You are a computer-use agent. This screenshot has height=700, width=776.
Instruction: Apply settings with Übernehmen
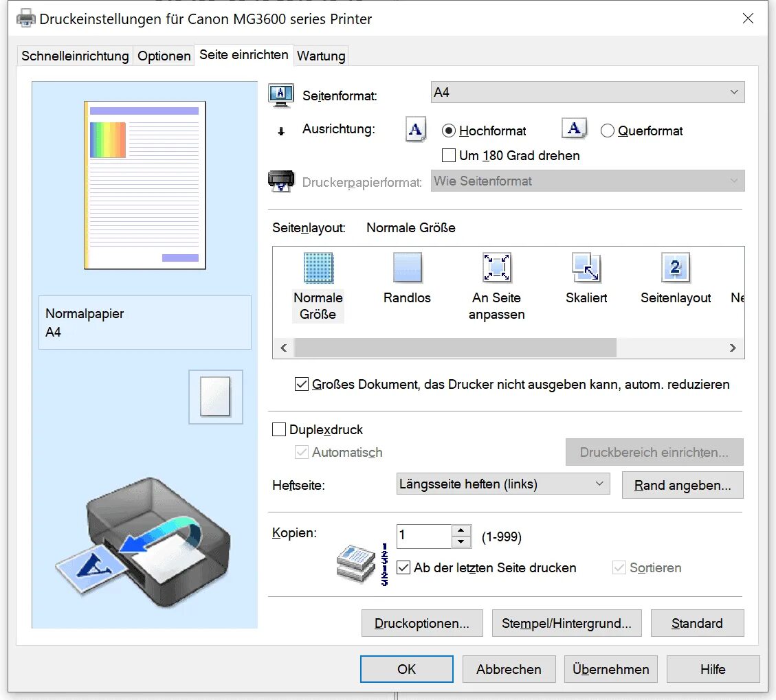click(x=611, y=669)
